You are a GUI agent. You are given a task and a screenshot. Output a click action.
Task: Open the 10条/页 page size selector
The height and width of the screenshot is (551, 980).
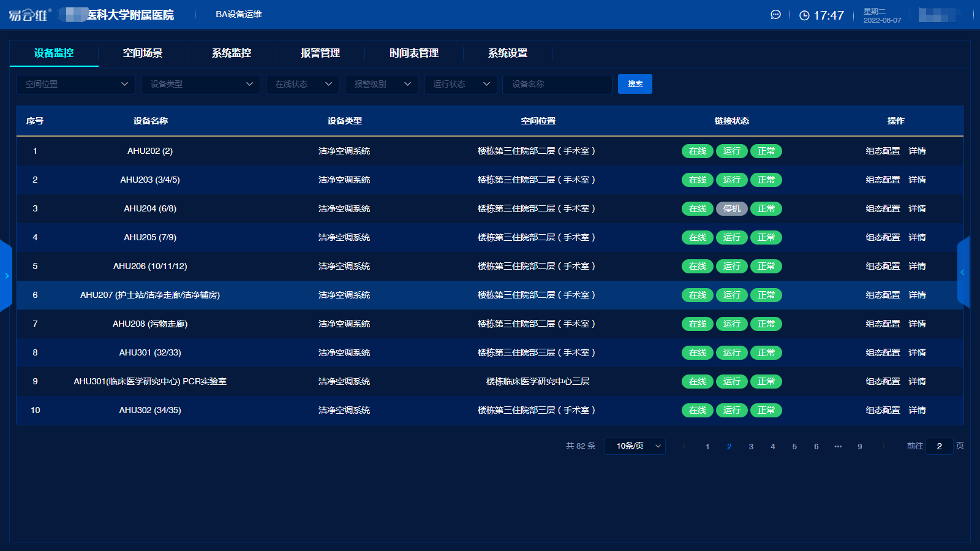[x=635, y=446]
